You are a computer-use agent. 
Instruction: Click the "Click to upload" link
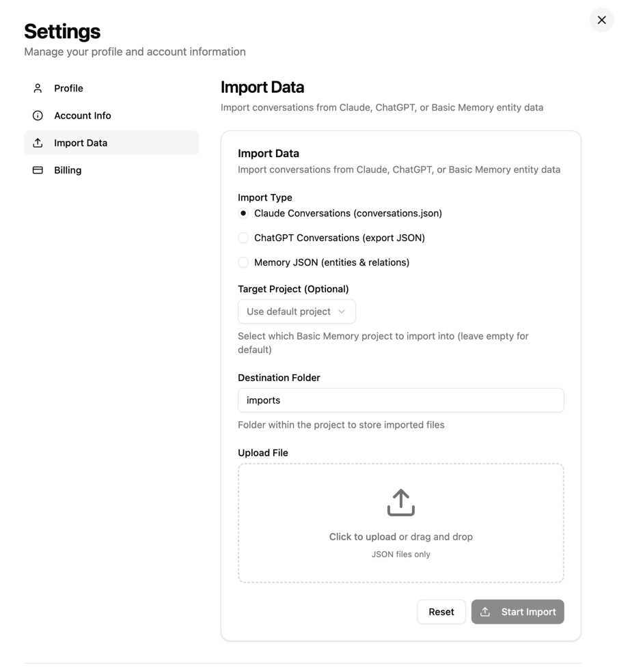click(363, 537)
